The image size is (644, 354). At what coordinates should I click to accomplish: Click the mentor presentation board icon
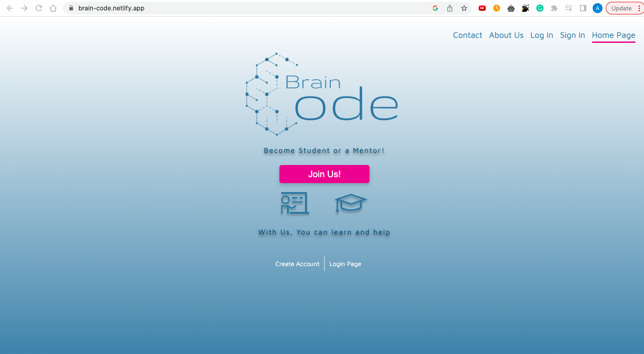point(294,203)
